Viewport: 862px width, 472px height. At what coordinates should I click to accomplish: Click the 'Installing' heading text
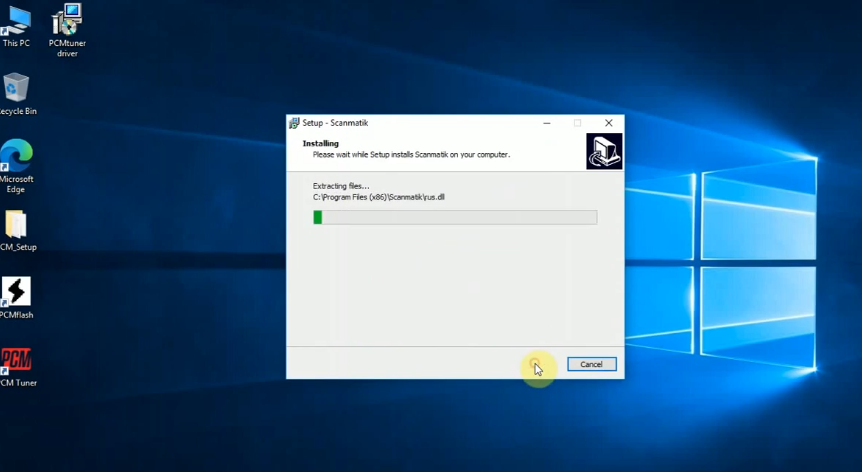pyautogui.click(x=321, y=143)
